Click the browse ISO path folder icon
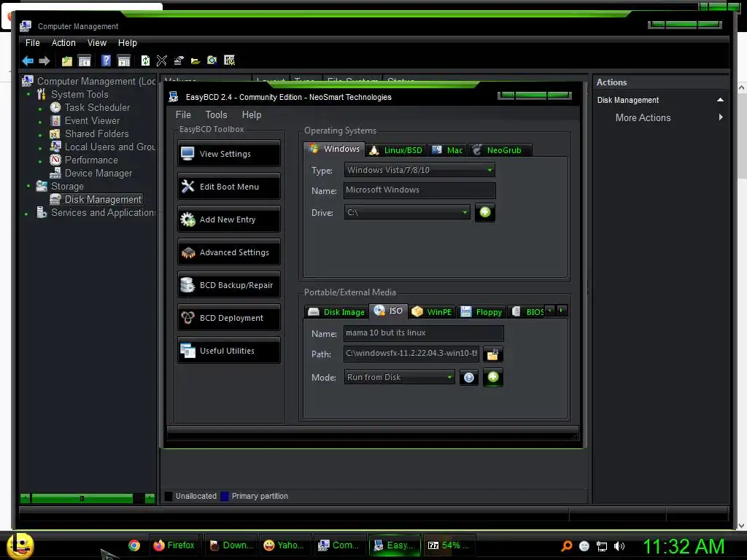The image size is (747, 560). pyautogui.click(x=492, y=354)
